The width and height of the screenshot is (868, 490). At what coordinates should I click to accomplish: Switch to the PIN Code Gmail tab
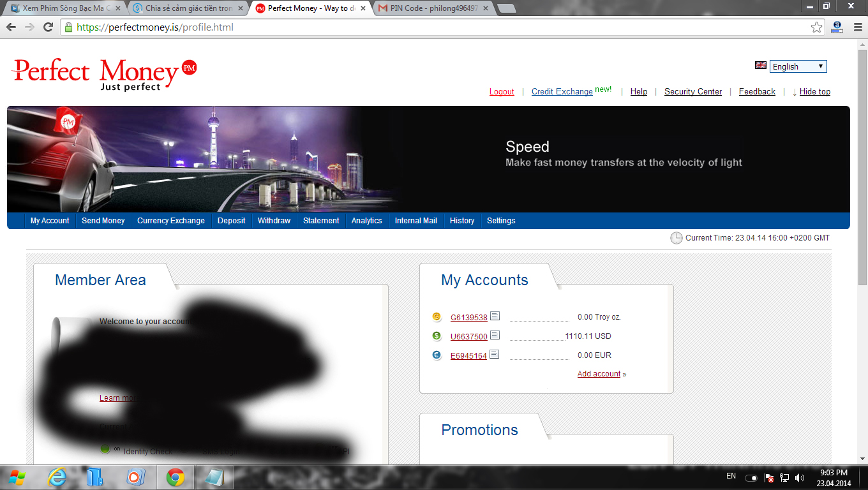pyautogui.click(x=434, y=8)
